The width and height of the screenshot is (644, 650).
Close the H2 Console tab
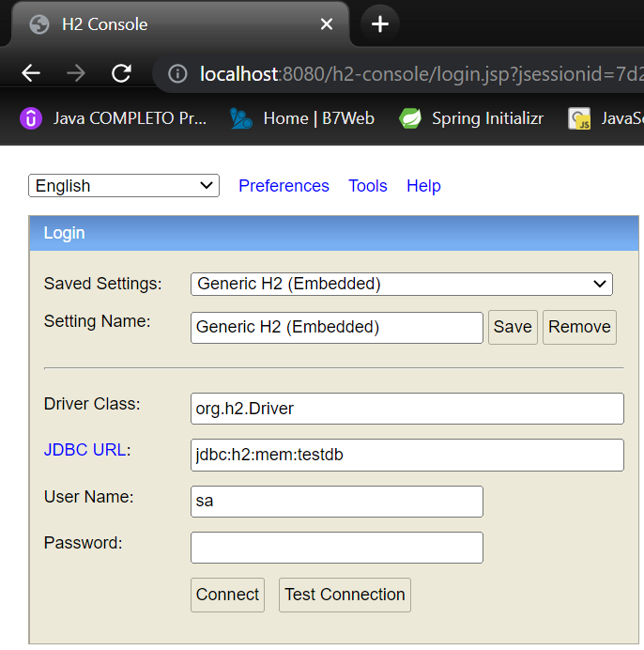[x=327, y=24]
